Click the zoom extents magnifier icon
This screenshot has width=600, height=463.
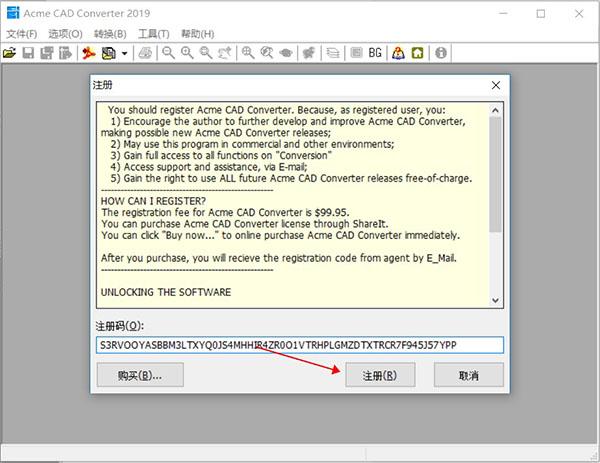[248, 53]
